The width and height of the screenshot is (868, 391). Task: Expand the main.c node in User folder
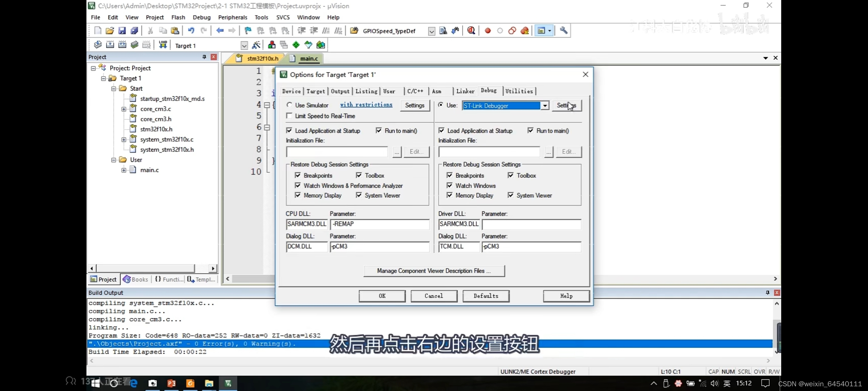[124, 170]
